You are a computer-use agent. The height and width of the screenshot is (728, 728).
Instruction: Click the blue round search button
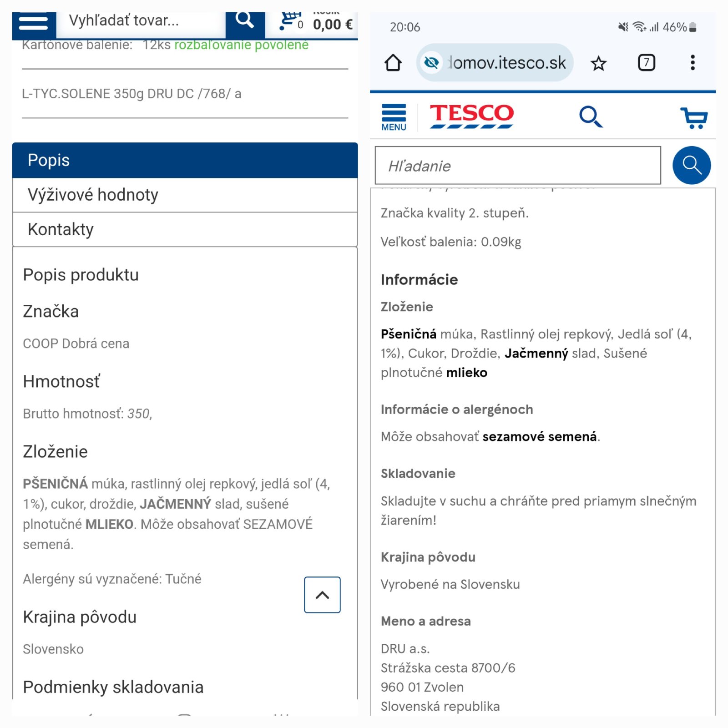(x=691, y=165)
